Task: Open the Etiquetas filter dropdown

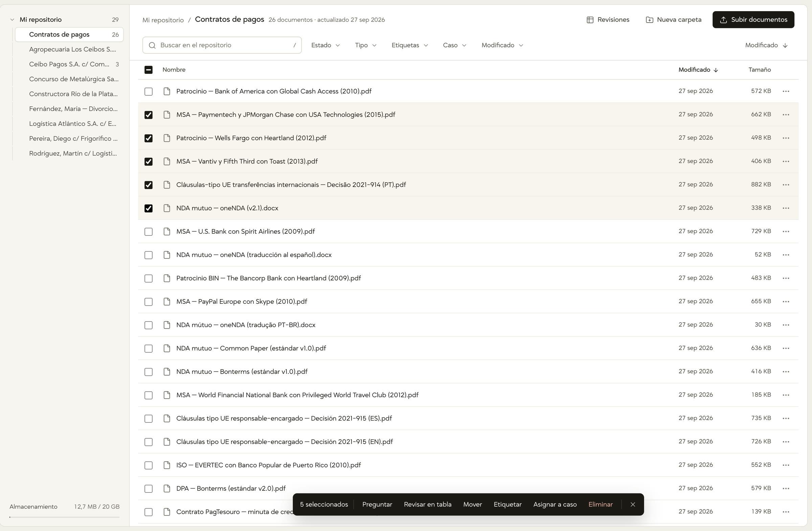Action: 409,45
